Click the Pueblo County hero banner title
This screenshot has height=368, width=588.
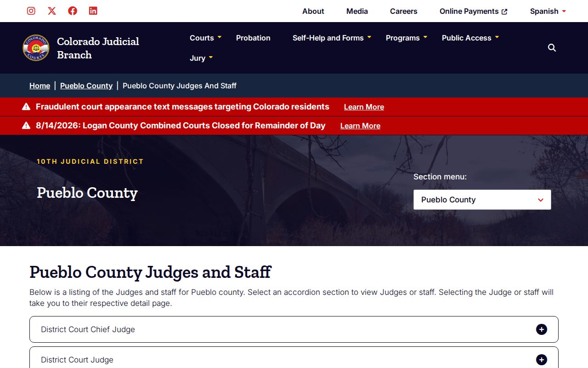pyautogui.click(x=87, y=193)
